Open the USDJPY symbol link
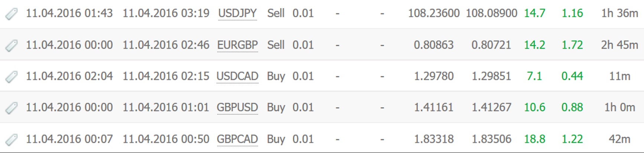Image resolution: width=644 pixels, height=153 pixels. [x=237, y=13]
